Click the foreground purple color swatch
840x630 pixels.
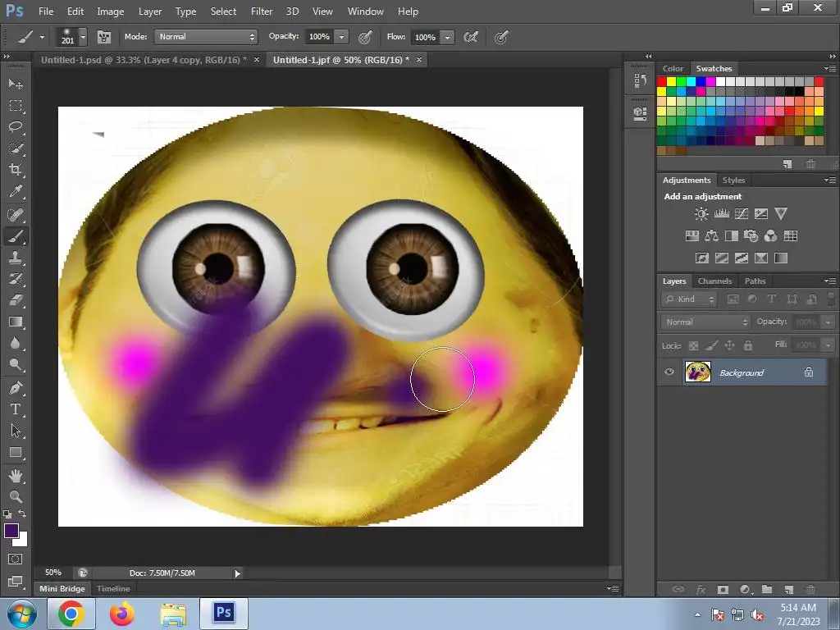(11, 531)
